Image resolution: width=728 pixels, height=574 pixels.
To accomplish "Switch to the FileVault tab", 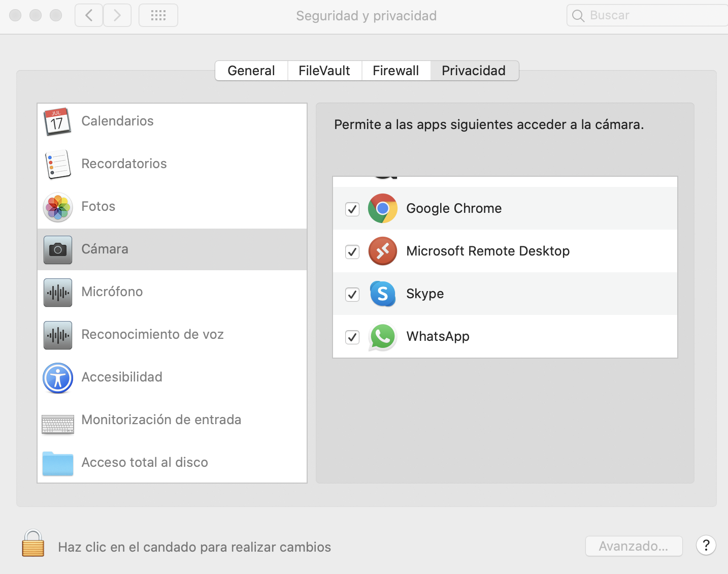I will pos(324,71).
